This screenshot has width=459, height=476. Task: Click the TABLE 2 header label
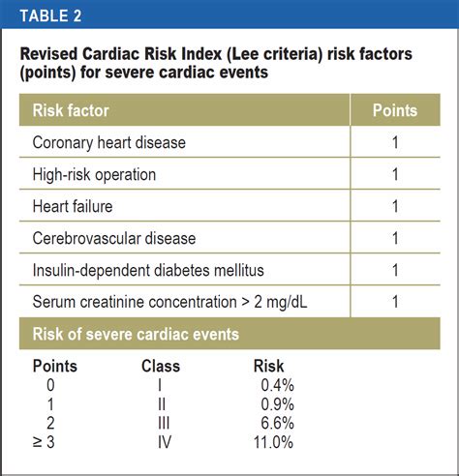[50, 15]
